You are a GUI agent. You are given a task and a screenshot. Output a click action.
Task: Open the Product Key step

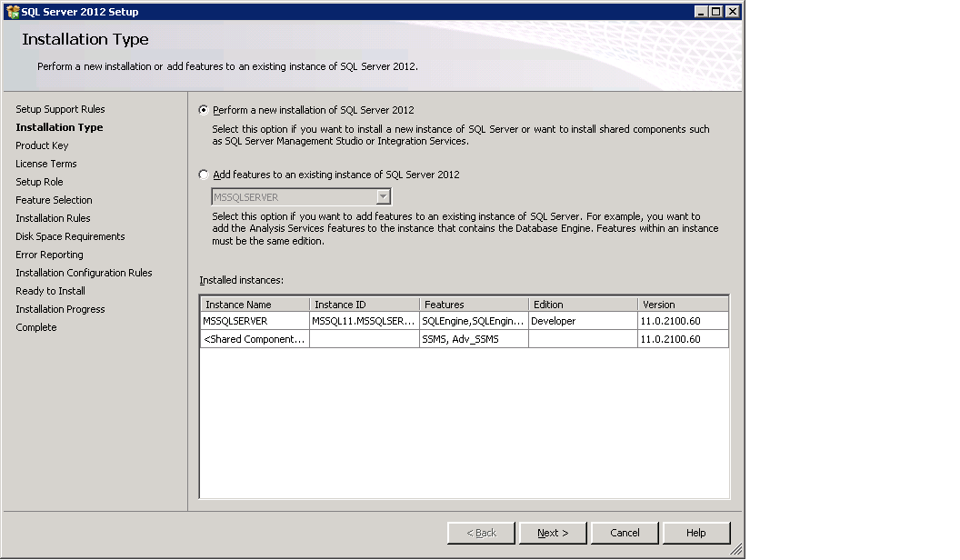click(42, 145)
